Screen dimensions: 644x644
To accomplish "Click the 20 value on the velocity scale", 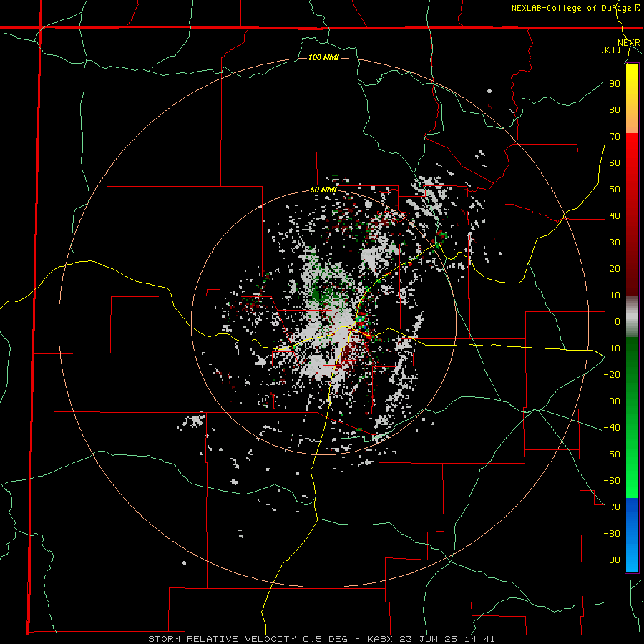I will pyautogui.click(x=615, y=268).
